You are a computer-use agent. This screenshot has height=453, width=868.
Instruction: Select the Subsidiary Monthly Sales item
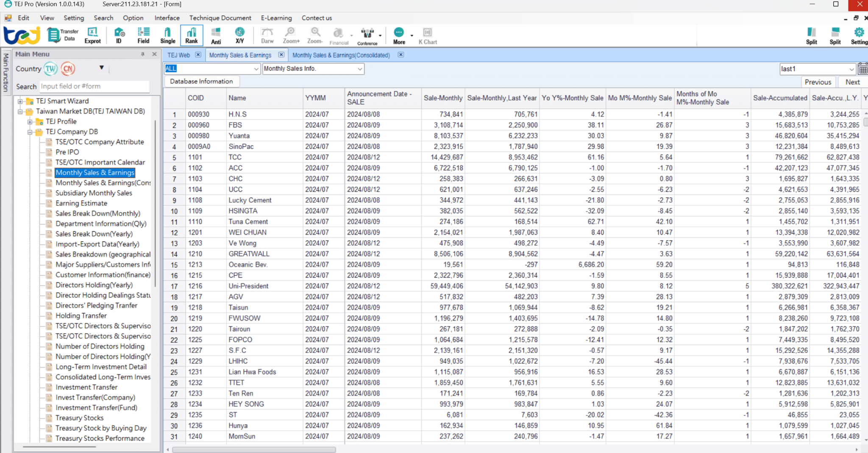pos(94,193)
